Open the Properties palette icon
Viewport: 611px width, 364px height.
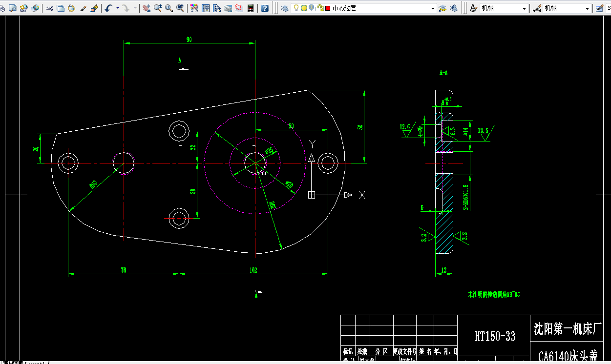pos(194,8)
